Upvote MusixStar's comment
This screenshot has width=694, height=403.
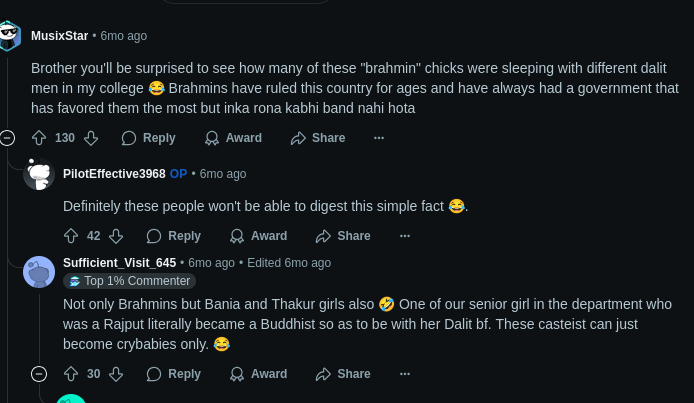[39, 138]
